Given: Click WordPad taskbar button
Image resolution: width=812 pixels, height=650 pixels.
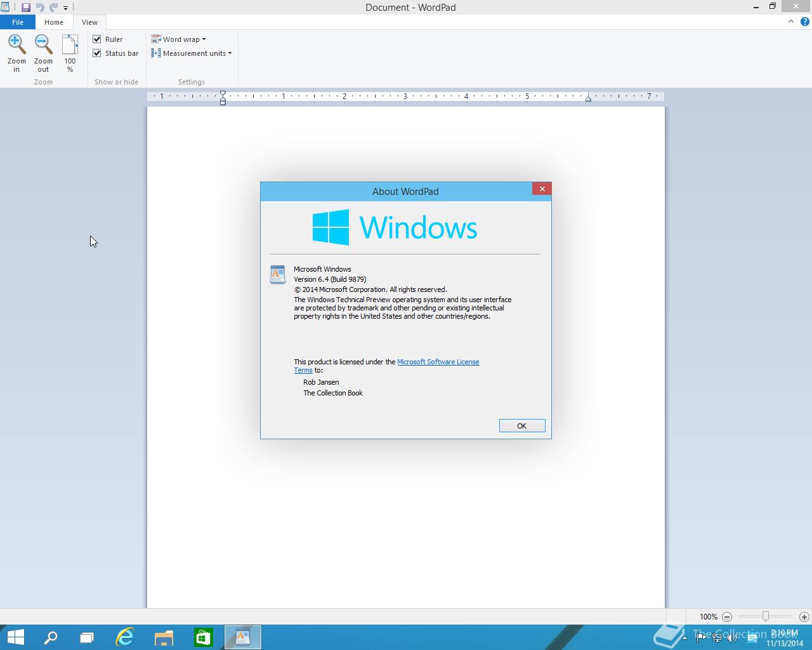Looking at the screenshot, I should [242, 637].
